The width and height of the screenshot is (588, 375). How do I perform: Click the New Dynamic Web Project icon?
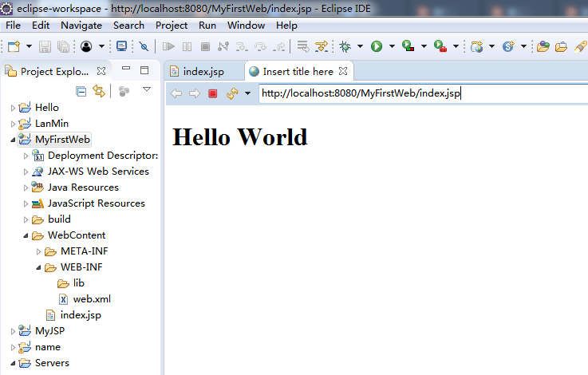[x=476, y=46]
